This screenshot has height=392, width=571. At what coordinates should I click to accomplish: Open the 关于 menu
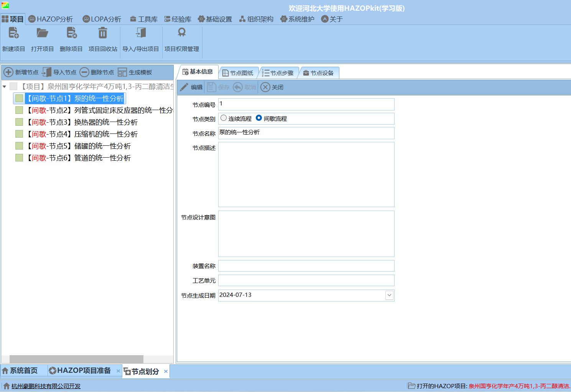(x=332, y=19)
